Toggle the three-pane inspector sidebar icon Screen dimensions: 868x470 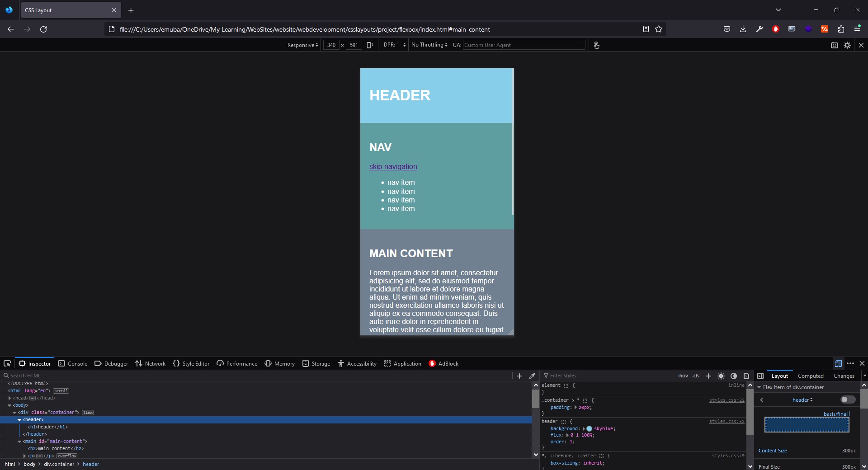pos(760,376)
